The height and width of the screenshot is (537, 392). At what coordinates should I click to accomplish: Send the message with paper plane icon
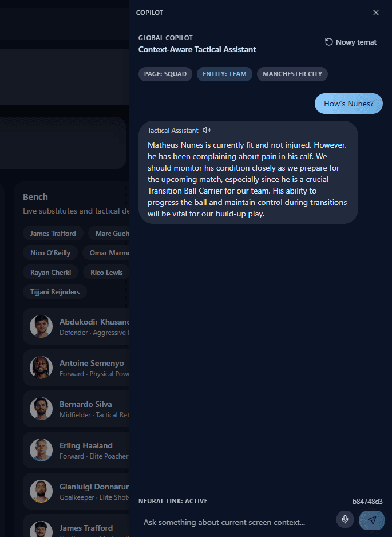tap(372, 520)
